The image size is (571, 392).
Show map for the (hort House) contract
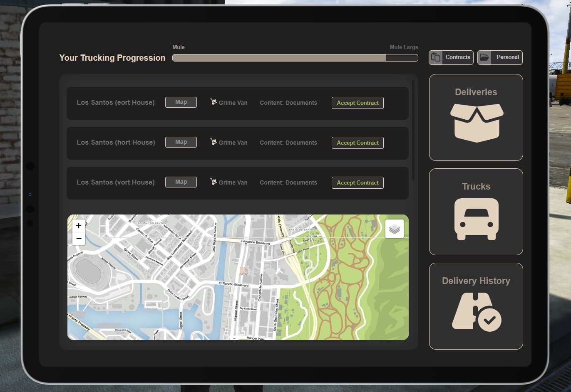pos(181,142)
